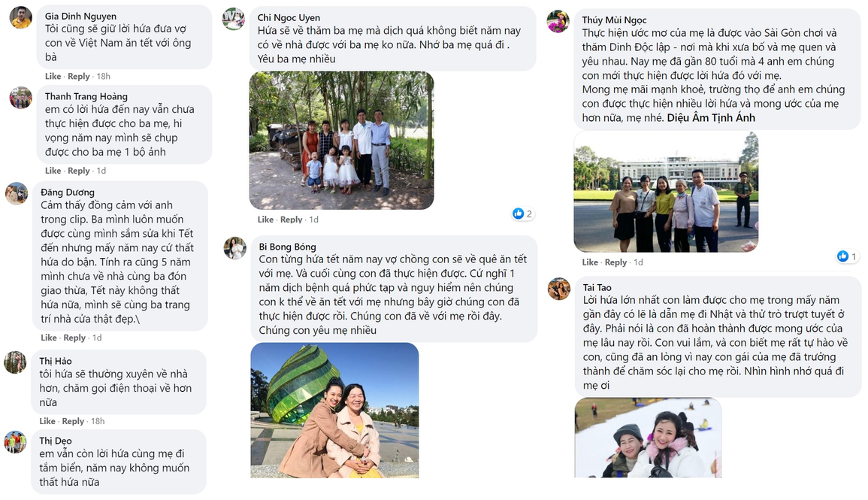This screenshot has height=500, width=868.
Task: Open the family photo under bamboo trees
Action: [341, 140]
